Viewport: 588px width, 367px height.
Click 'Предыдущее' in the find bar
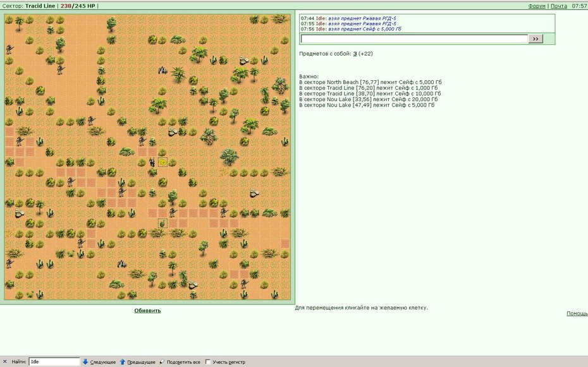141,362
